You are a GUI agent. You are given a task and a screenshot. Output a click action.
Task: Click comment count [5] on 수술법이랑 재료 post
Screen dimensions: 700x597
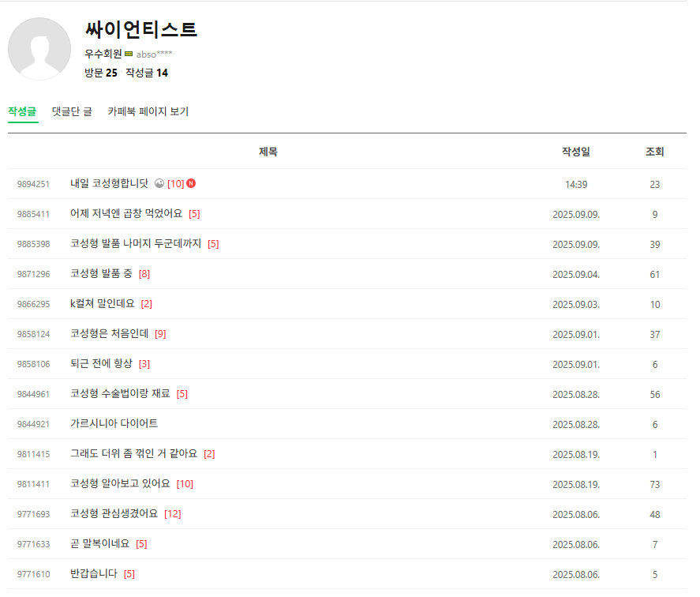tap(182, 394)
